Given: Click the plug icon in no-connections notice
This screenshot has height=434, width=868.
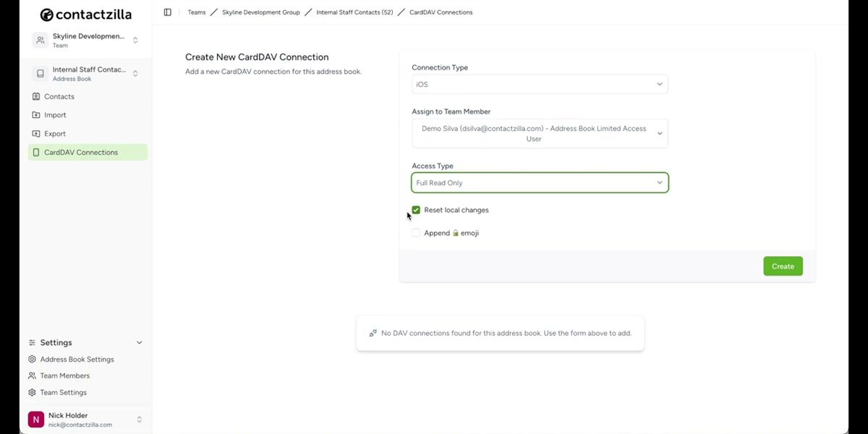Looking at the screenshot, I should click(x=373, y=333).
